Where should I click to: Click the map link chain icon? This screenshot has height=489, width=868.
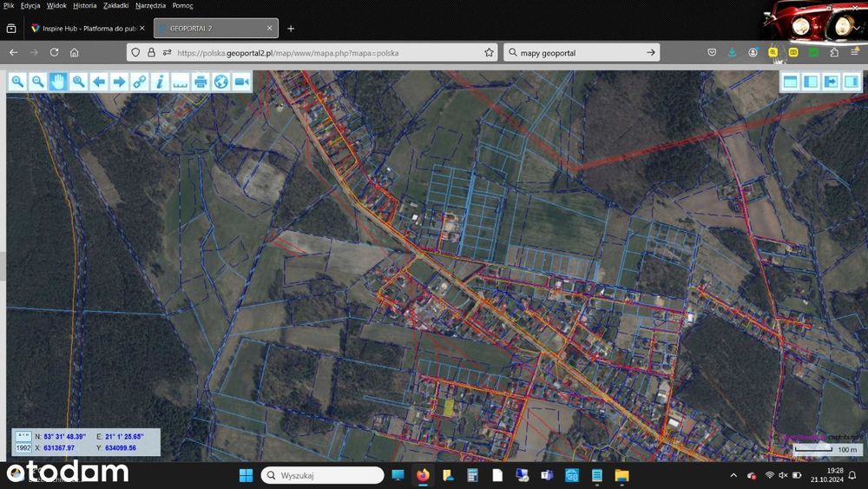click(140, 82)
